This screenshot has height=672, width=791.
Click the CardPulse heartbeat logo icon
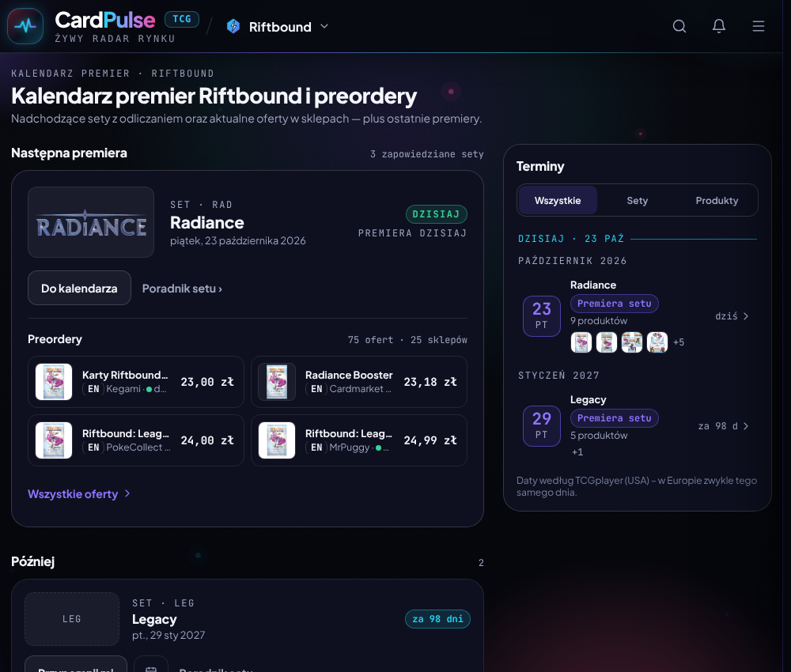click(25, 26)
